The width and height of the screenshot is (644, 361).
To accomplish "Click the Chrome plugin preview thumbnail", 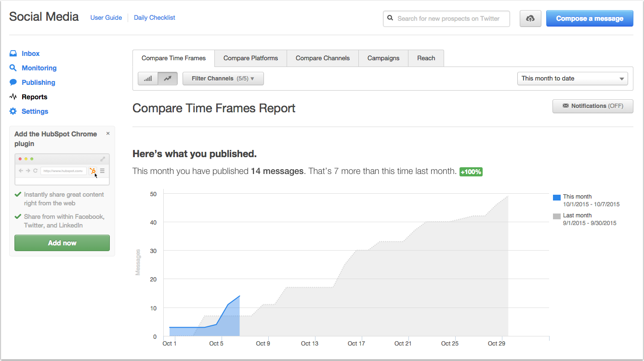I will (x=62, y=169).
